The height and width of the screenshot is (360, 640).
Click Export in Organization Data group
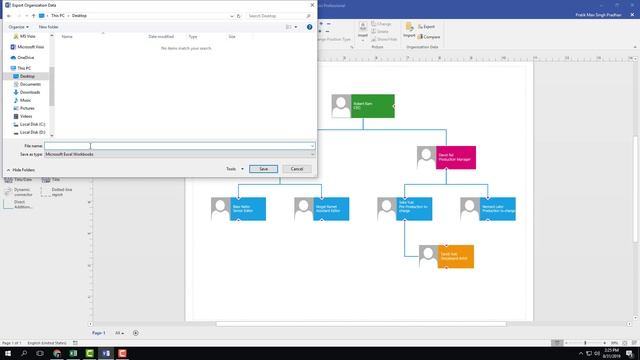(426, 27)
